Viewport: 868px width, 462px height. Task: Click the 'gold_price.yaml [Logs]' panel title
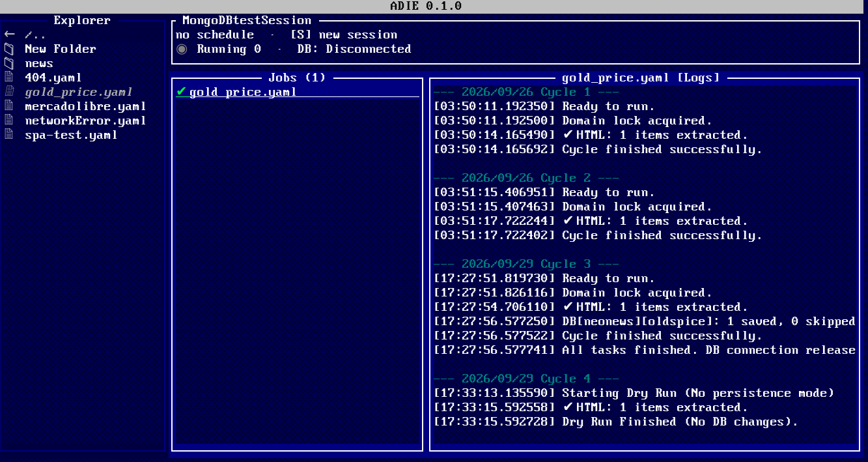tap(641, 78)
